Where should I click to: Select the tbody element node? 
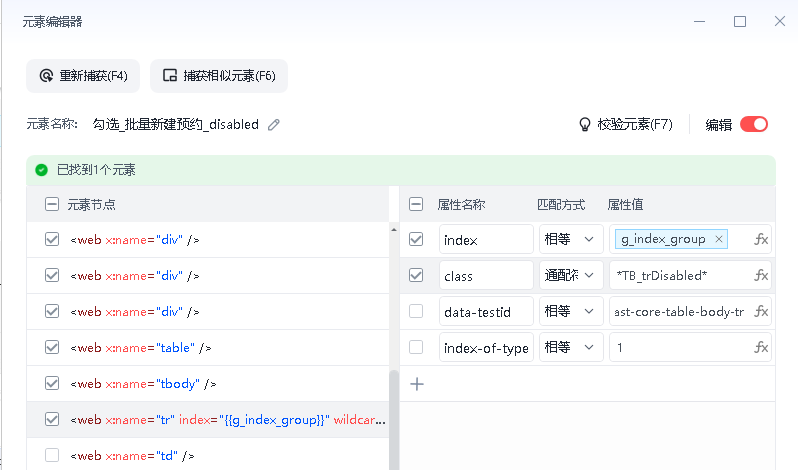(143, 384)
